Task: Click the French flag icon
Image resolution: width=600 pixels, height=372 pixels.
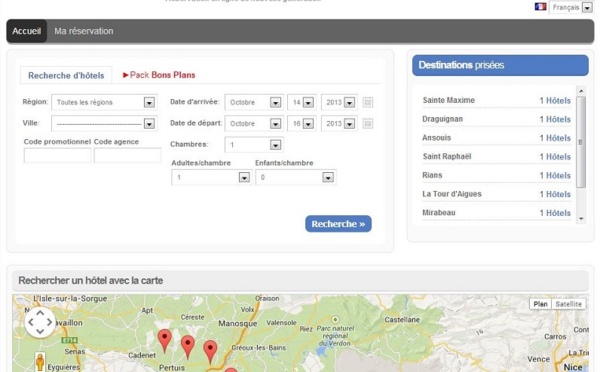Action: point(540,7)
